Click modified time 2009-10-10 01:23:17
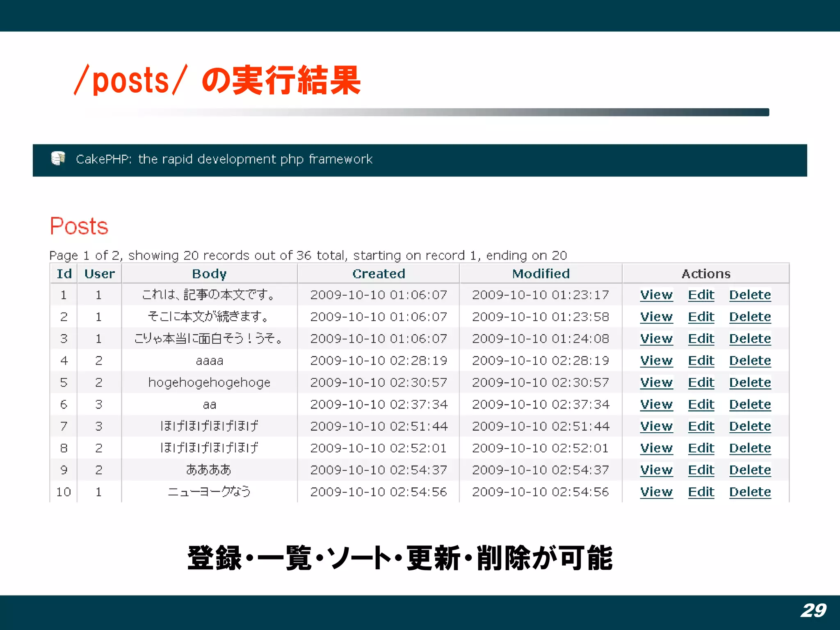This screenshot has height=630, width=840. [x=541, y=295]
